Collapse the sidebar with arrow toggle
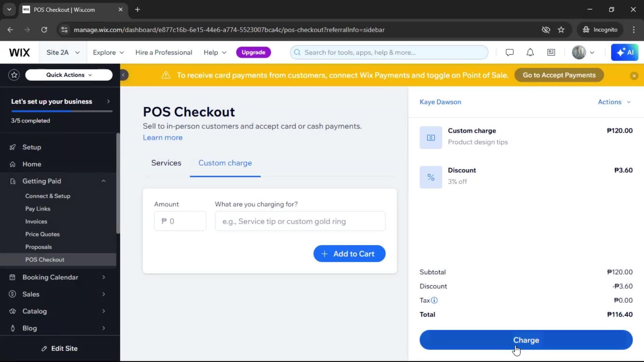The height and width of the screenshot is (362, 644). 123,75
